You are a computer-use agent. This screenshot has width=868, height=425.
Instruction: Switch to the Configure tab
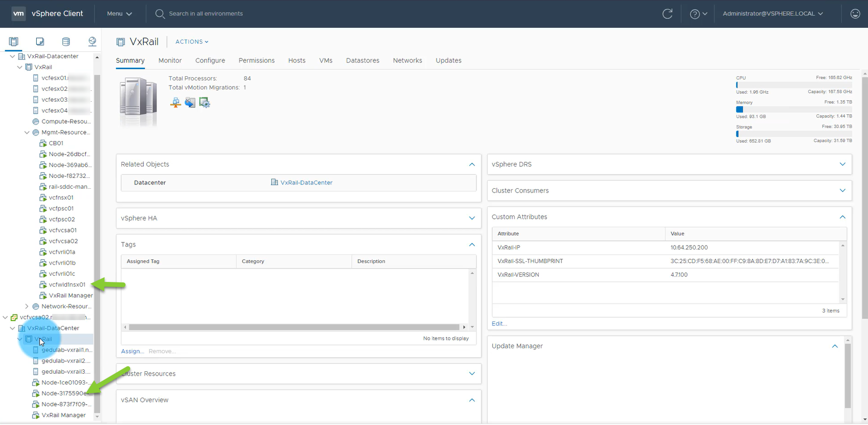point(210,61)
